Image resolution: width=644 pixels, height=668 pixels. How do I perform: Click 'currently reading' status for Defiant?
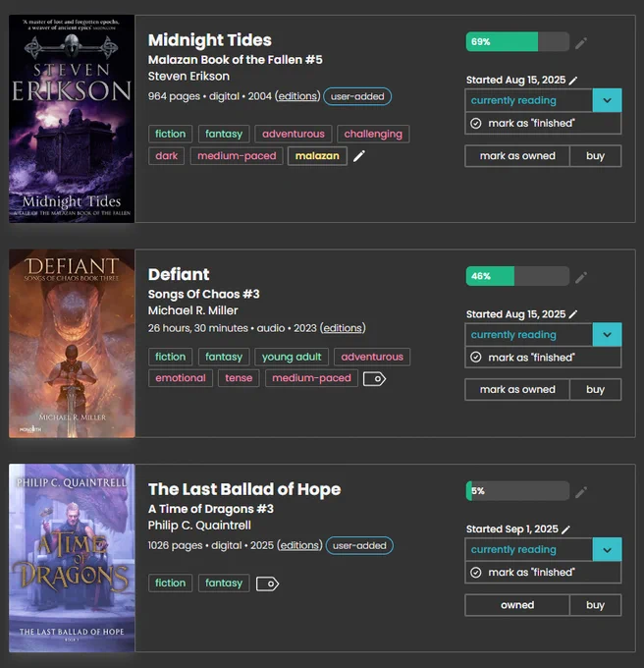pyautogui.click(x=529, y=334)
